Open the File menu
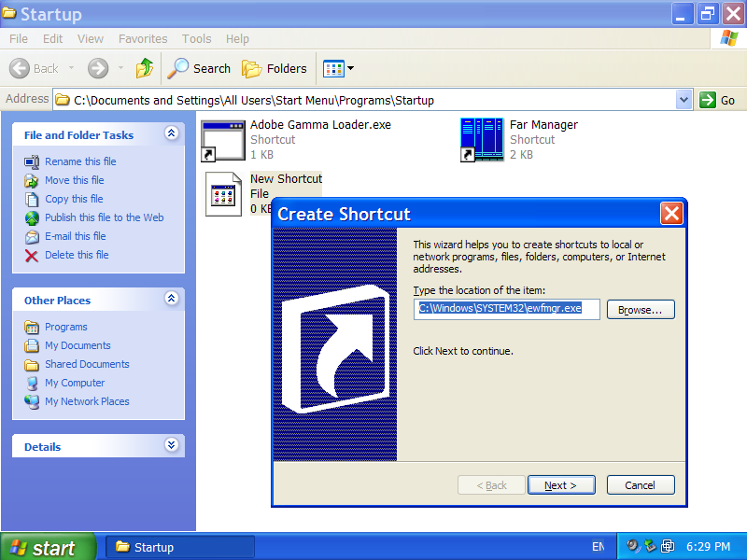 (19, 38)
